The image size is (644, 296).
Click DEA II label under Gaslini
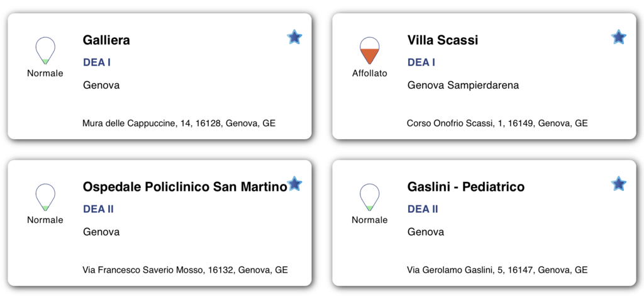point(423,209)
